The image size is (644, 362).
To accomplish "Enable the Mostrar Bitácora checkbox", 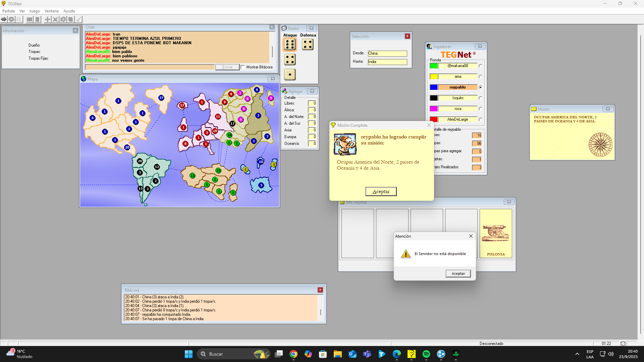I will pos(243,67).
